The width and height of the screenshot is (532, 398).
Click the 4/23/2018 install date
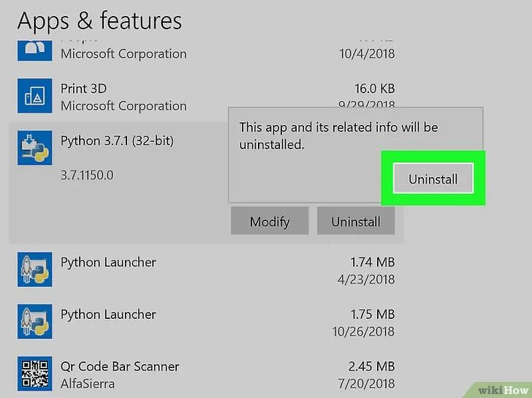pos(366,279)
